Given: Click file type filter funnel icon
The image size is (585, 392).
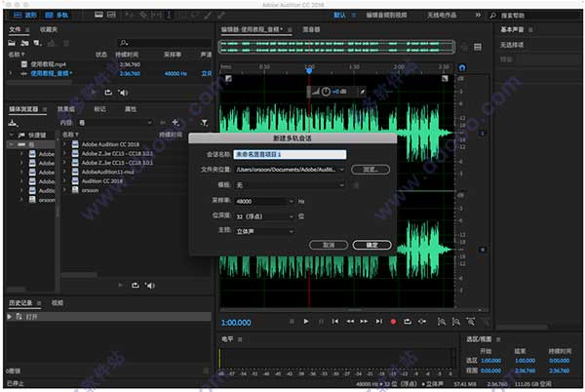Looking at the screenshot, I should (204, 122).
